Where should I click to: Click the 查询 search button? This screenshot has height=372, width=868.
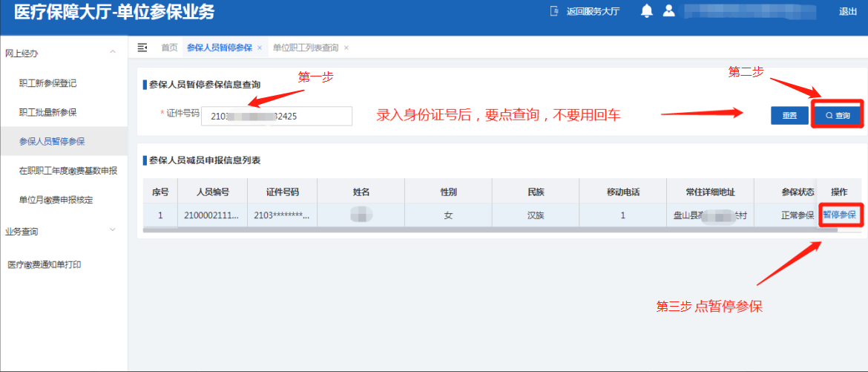click(837, 115)
